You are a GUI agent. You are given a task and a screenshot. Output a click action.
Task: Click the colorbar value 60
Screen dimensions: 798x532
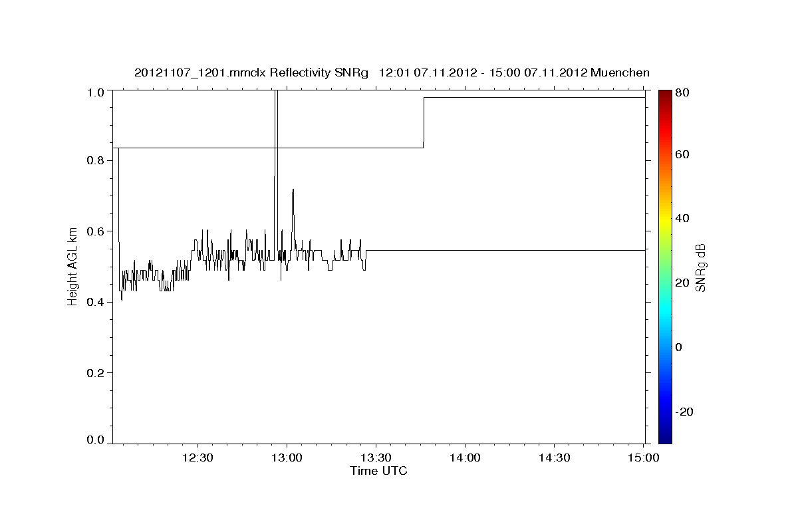tap(683, 154)
